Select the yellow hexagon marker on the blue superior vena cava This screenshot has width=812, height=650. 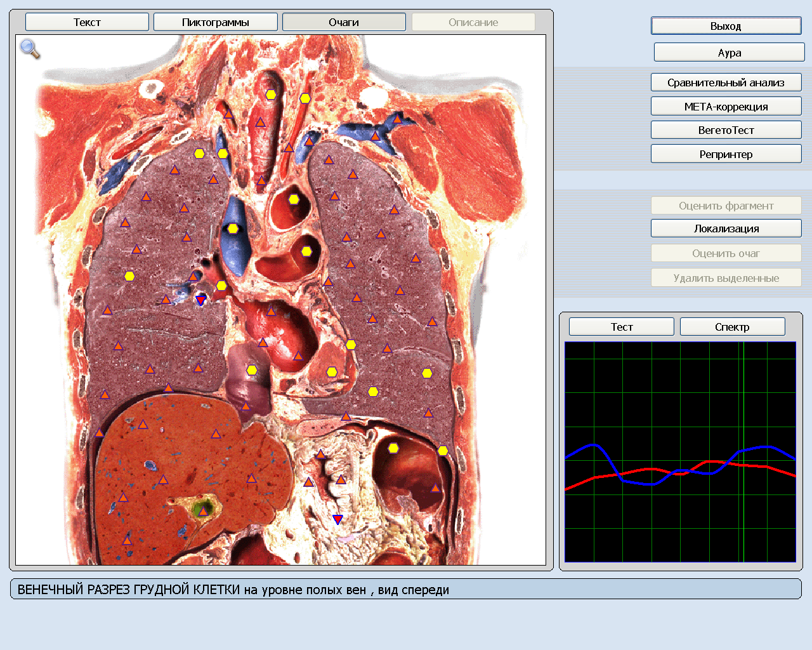[233, 229]
